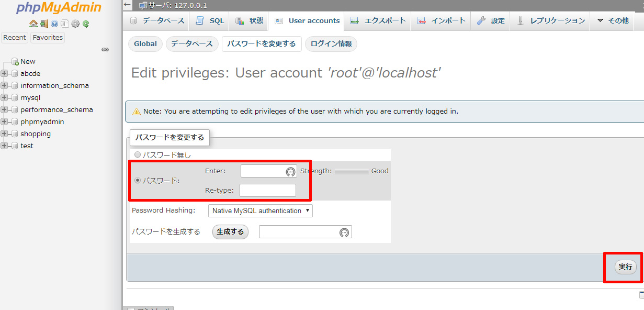Switch to the SQL tab
The width and height of the screenshot is (644, 310).
click(x=210, y=21)
